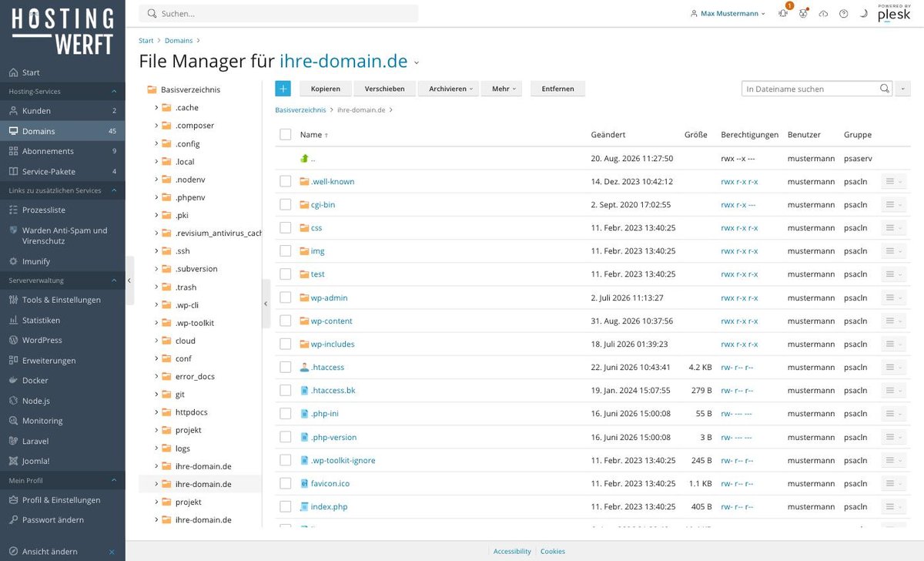Open Abonnements in the sidebar

point(62,151)
